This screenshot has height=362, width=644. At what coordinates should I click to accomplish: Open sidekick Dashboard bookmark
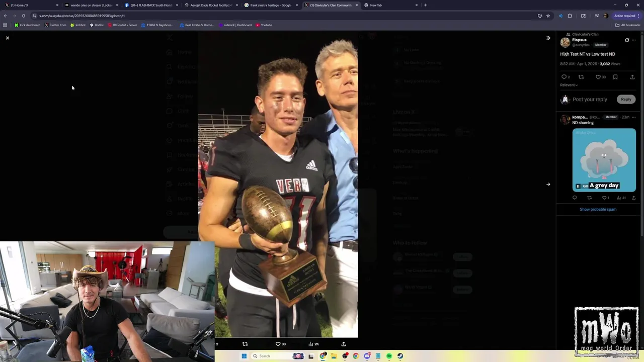coord(235,25)
